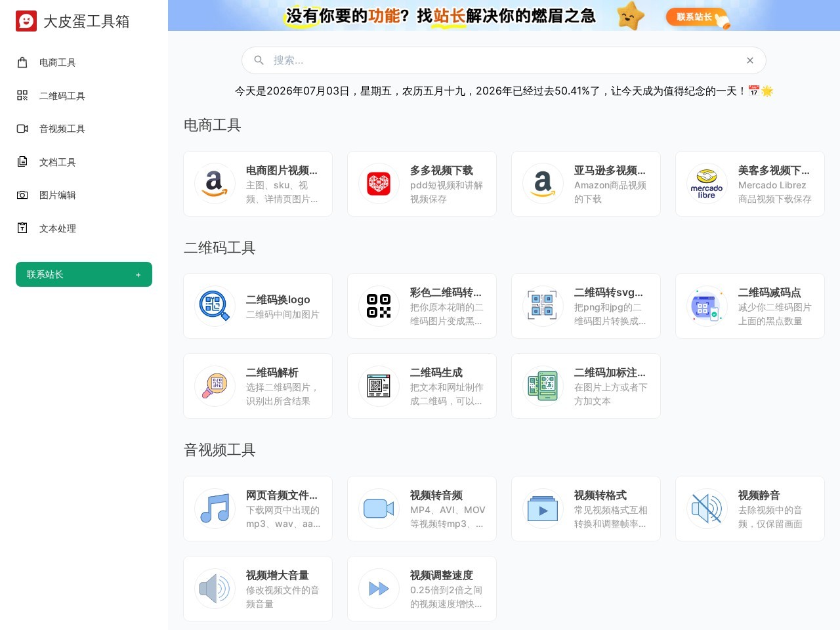Click the green 联系站长 sidebar button
The height and width of the screenshot is (630, 840).
click(x=84, y=274)
